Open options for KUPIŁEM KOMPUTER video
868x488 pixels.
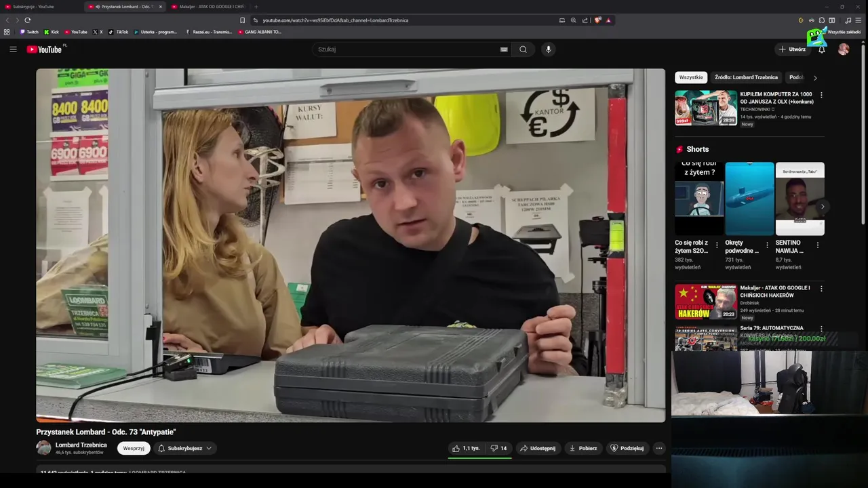point(821,95)
